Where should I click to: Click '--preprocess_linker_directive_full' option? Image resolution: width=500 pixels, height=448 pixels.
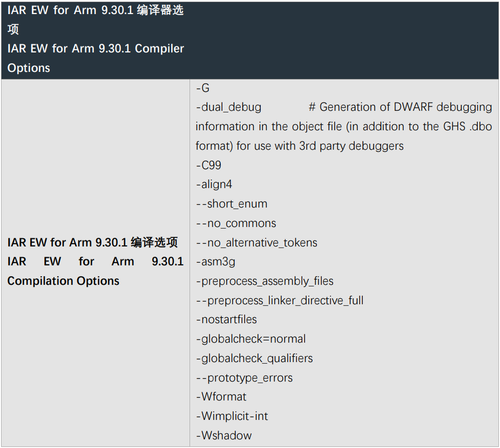pyautogui.click(x=280, y=300)
